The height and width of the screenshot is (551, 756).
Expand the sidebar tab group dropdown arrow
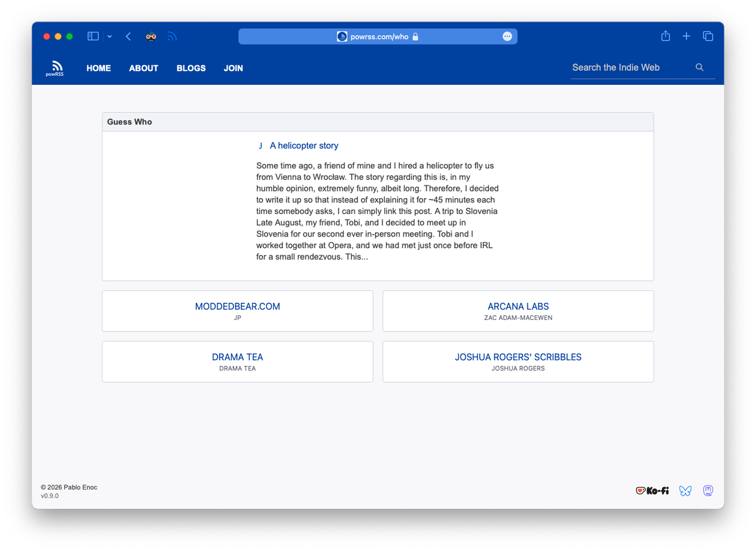coord(110,37)
